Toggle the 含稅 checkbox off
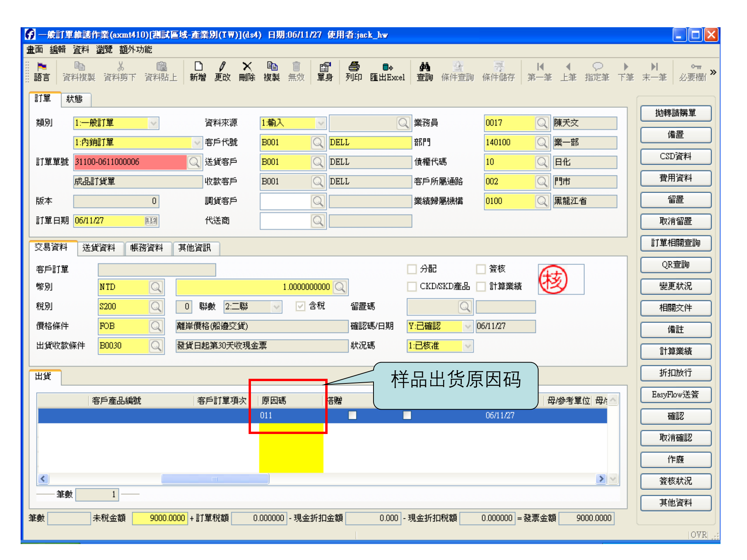747x560 pixels. 300,306
